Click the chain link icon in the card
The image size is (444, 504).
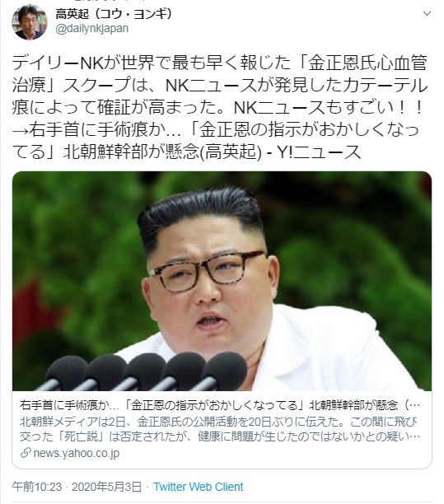click(26, 453)
